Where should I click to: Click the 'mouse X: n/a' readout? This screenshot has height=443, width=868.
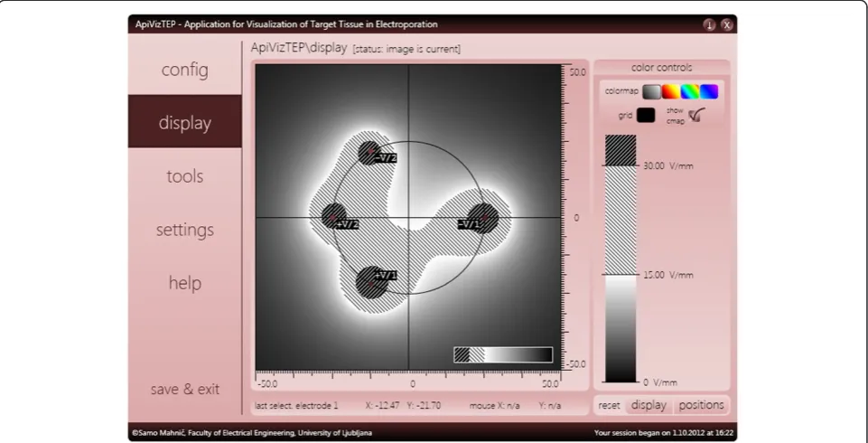[x=494, y=406]
